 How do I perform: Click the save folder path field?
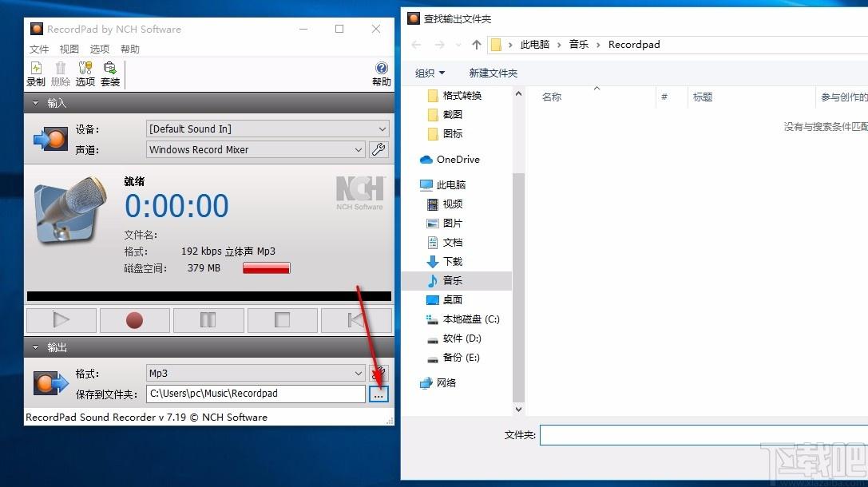pos(256,394)
